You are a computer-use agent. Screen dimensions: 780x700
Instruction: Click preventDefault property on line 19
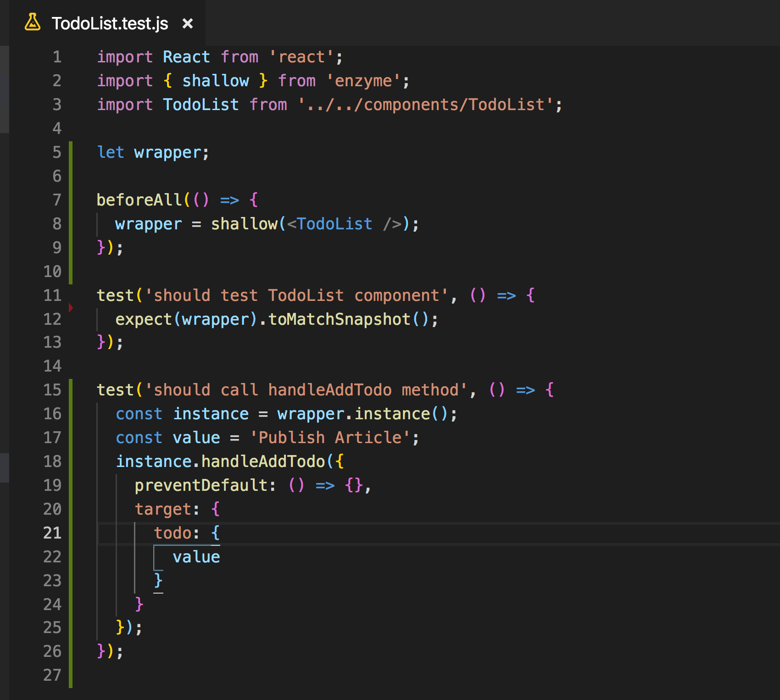coord(201,485)
